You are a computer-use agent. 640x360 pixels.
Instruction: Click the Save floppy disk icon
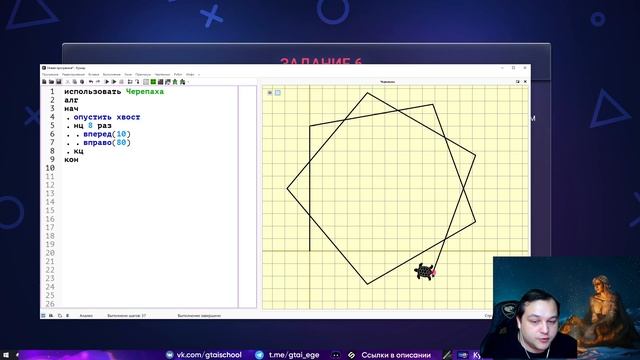(x=59, y=82)
